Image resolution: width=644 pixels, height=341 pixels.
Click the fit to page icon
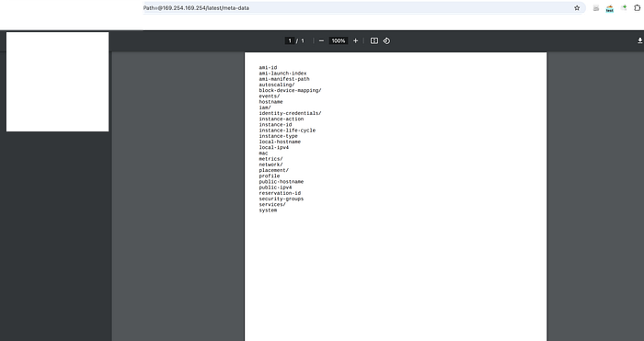pyautogui.click(x=374, y=40)
